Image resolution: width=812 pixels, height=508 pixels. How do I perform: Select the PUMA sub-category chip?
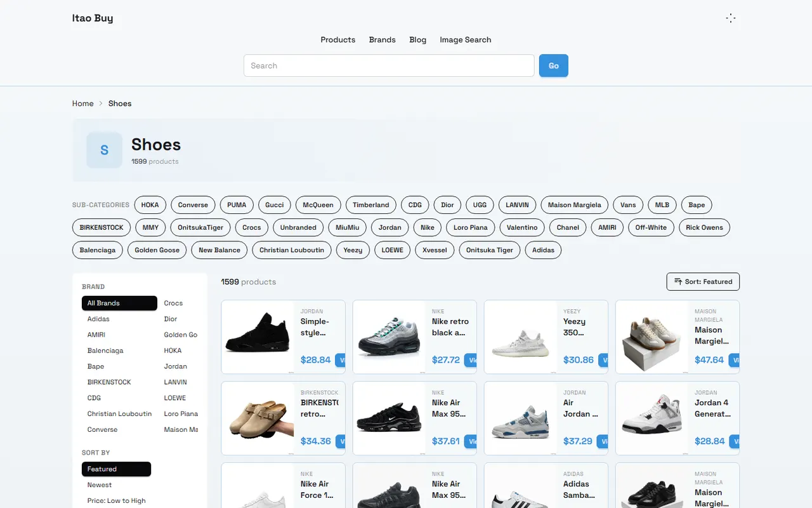click(237, 205)
